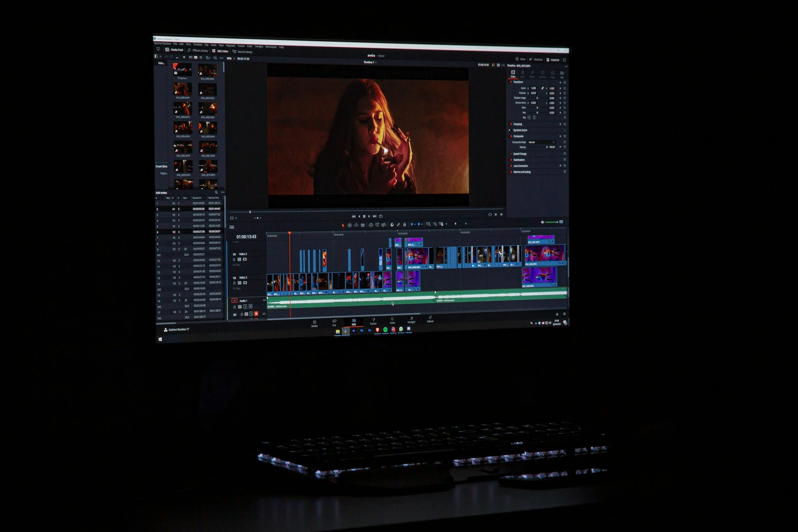Switch to the Color page
This screenshot has height=532, width=798.
coord(392,321)
